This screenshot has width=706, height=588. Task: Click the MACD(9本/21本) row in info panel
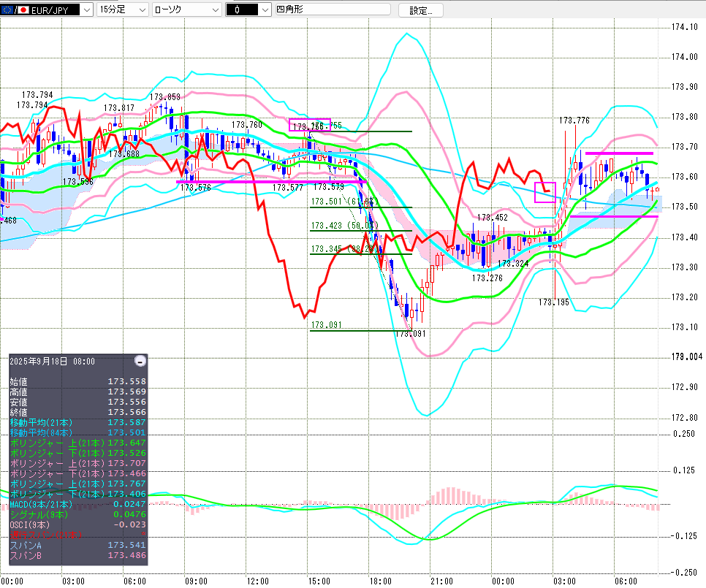pyautogui.click(x=42, y=504)
